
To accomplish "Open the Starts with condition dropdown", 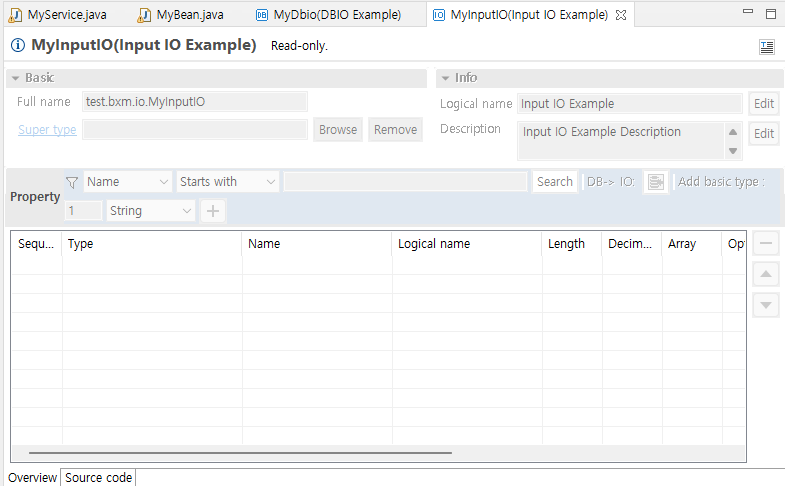I will pos(227,182).
